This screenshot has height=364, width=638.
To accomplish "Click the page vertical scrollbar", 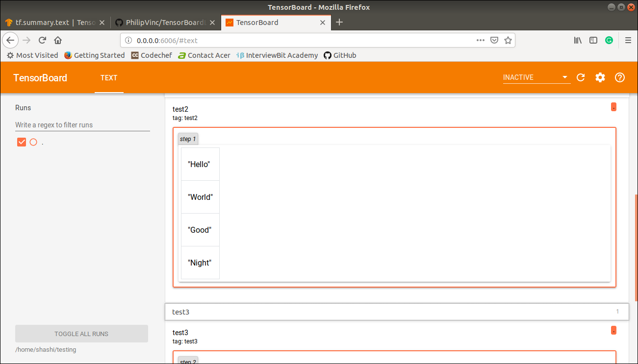I will pos(636,247).
